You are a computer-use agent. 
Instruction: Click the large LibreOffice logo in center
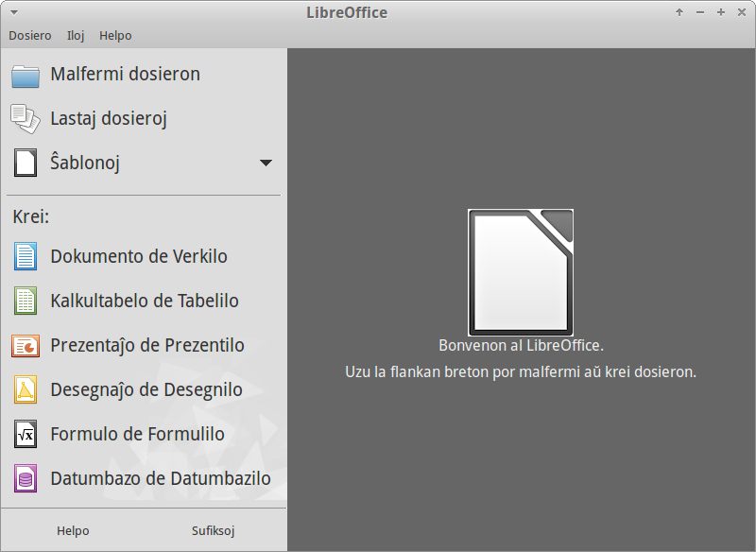pyautogui.click(x=521, y=272)
